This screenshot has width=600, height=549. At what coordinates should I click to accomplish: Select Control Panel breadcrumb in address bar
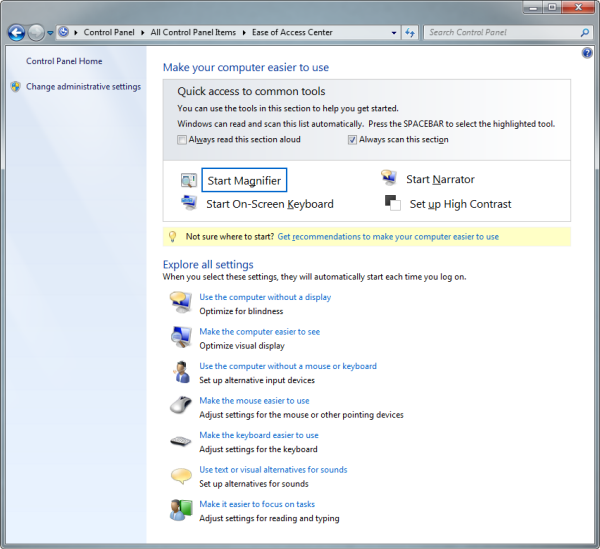click(109, 33)
